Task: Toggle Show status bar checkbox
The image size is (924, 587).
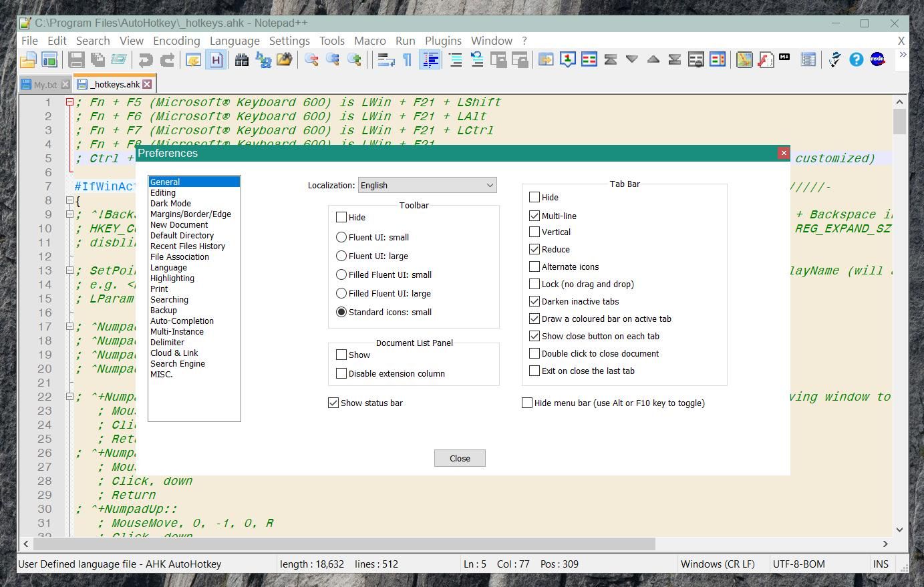Action: [333, 403]
